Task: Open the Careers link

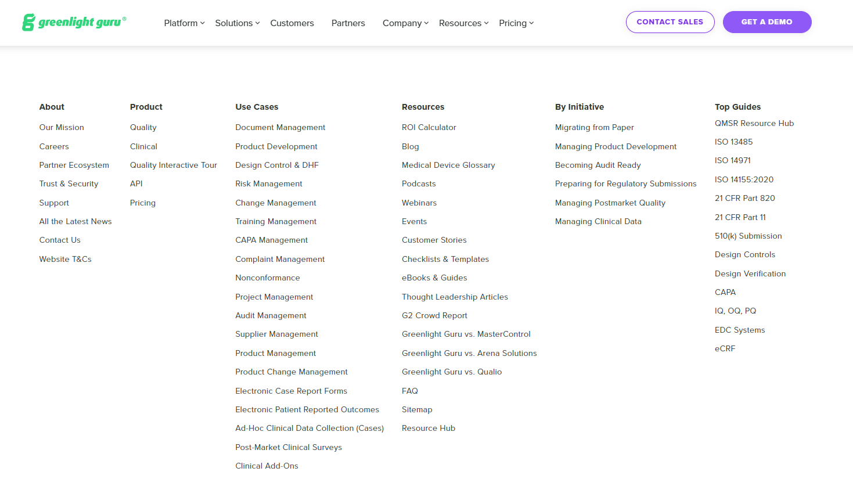Action: pyautogui.click(x=54, y=146)
